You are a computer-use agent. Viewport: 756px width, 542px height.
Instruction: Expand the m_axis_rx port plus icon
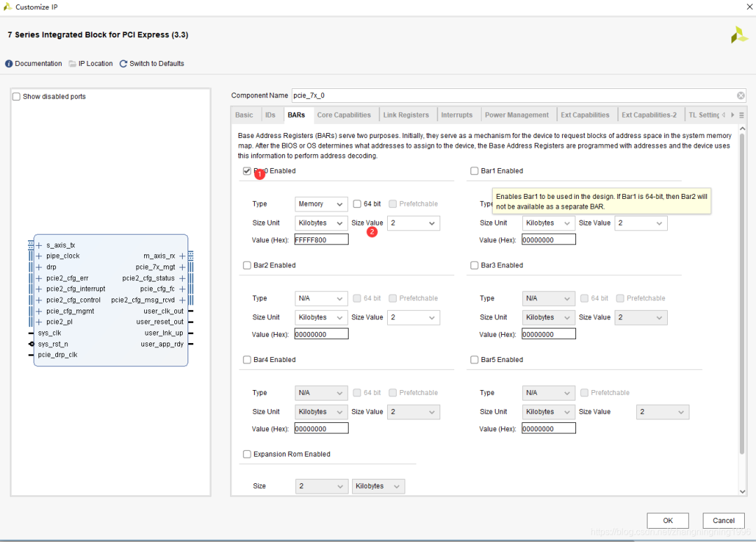click(182, 256)
